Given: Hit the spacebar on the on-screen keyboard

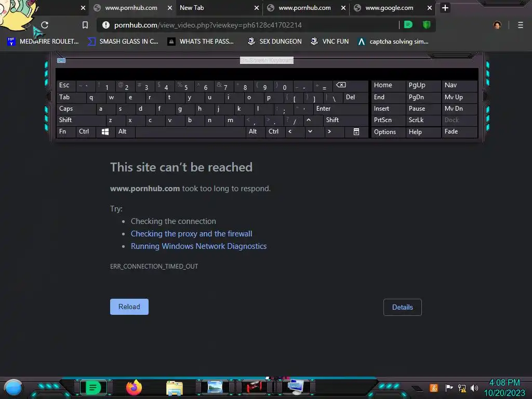Looking at the screenshot, I should coord(190,131).
